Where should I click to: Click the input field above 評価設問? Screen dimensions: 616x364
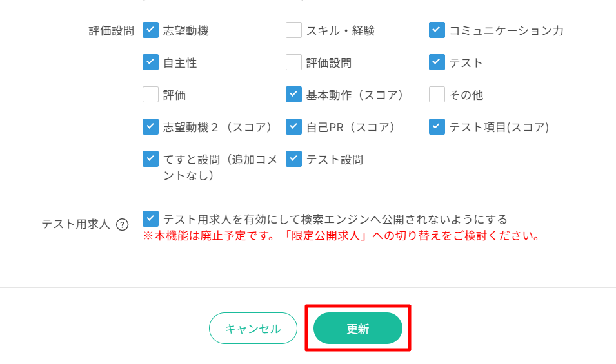pyautogui.click(x=214, y=1)
